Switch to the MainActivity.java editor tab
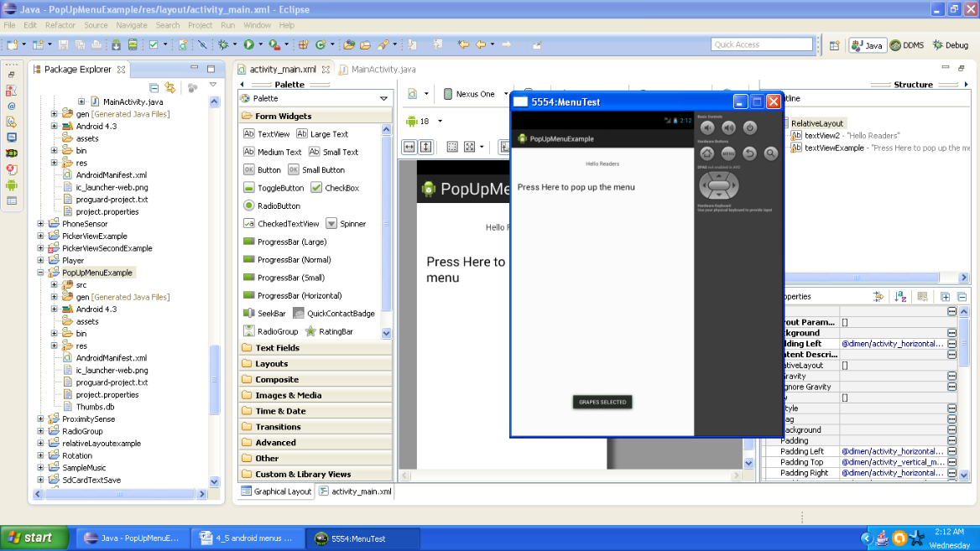This screenshot has width=980, height=551. (377, 70)
